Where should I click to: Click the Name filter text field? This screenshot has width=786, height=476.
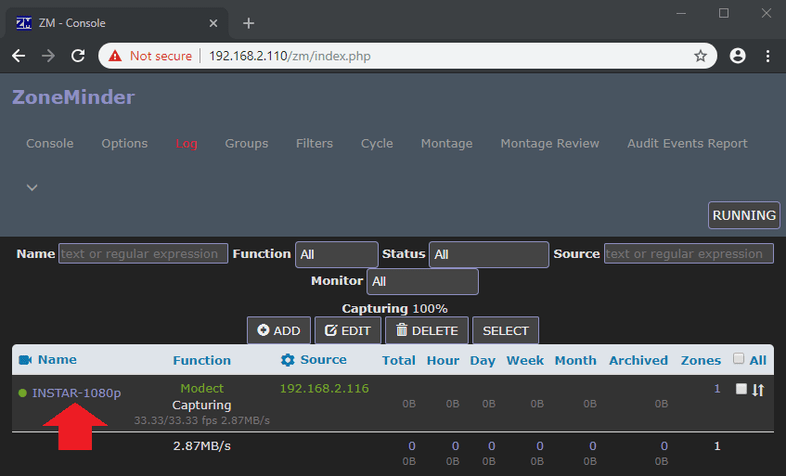(143, 254)
